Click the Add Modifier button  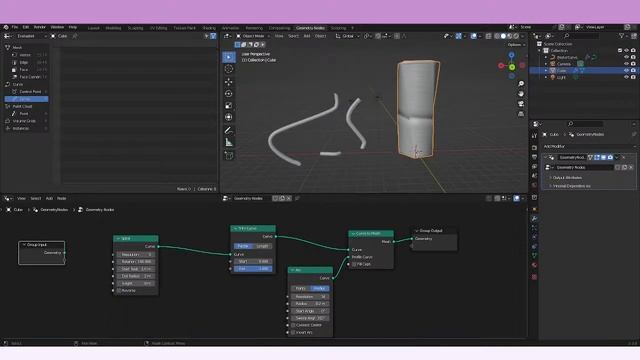[x=588, y=147]
